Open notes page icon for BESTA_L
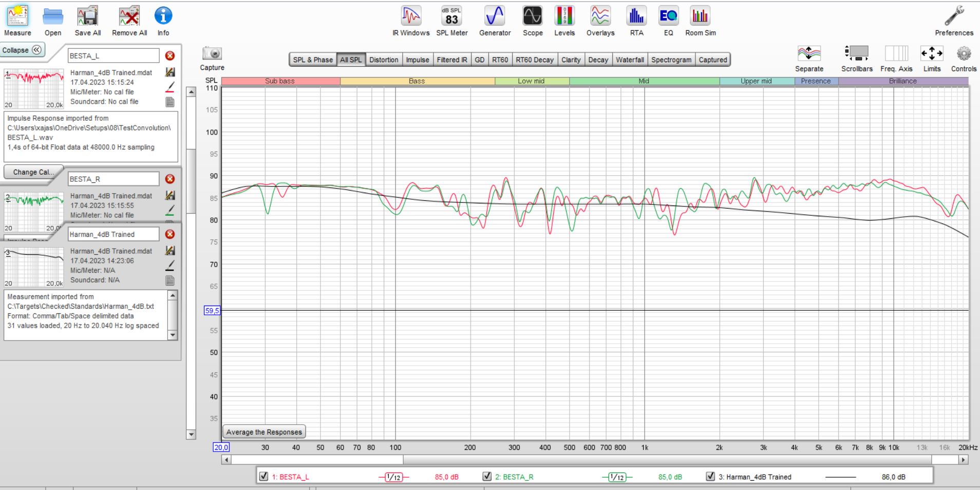980x490 pixels. coord(170,102)
